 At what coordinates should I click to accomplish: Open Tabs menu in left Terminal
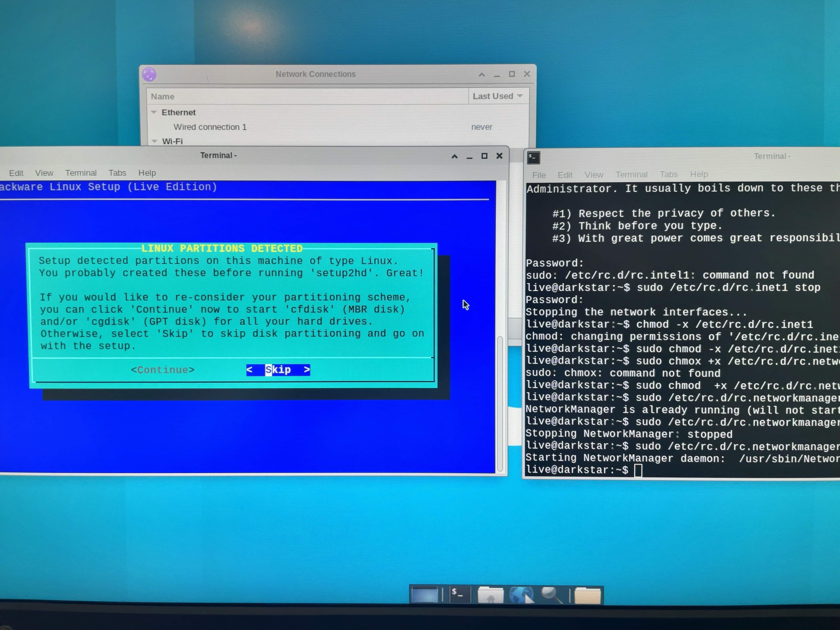117,173
